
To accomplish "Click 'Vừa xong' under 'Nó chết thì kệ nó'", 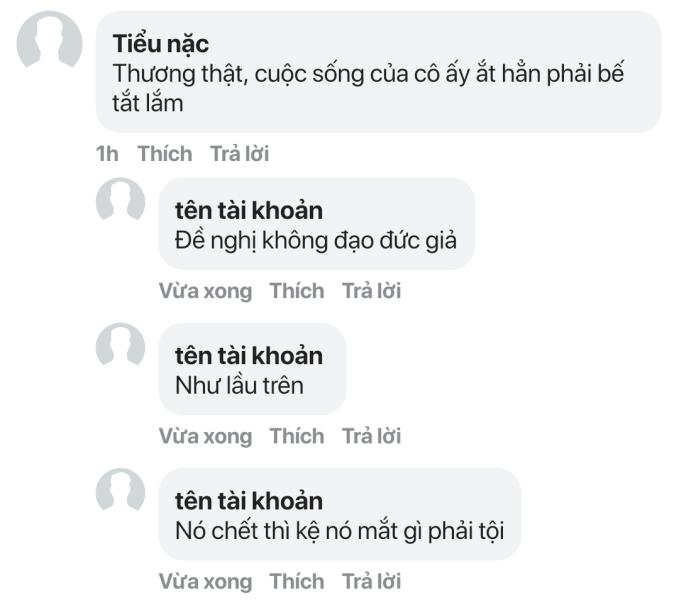I will coord(205,581).
